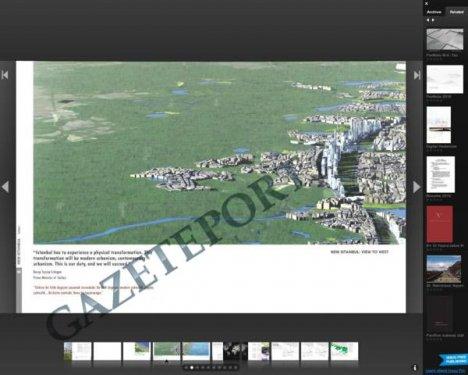Select the blank white page thumbnail in filmstrip

tap(107, 351)
